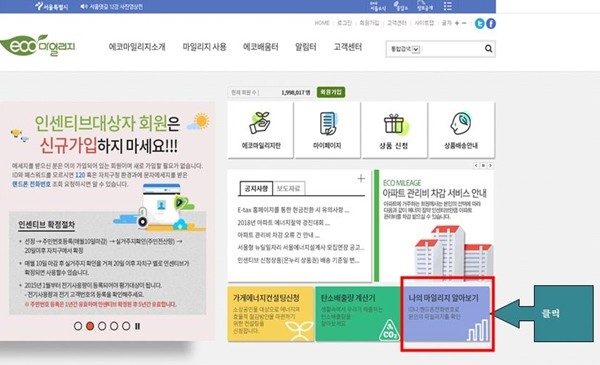
Task: Click 가계에너지컨설팅신청 yellow tile
Action: point(271,314)
